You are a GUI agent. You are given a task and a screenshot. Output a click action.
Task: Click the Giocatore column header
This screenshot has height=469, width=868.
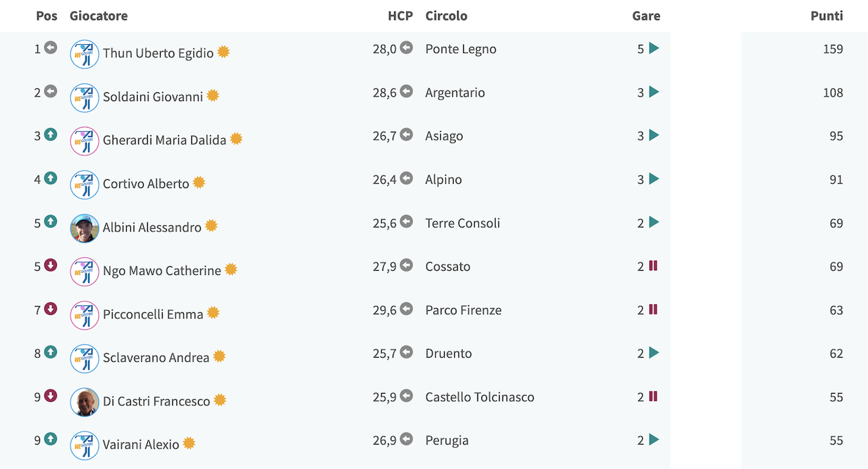[98, 16]
